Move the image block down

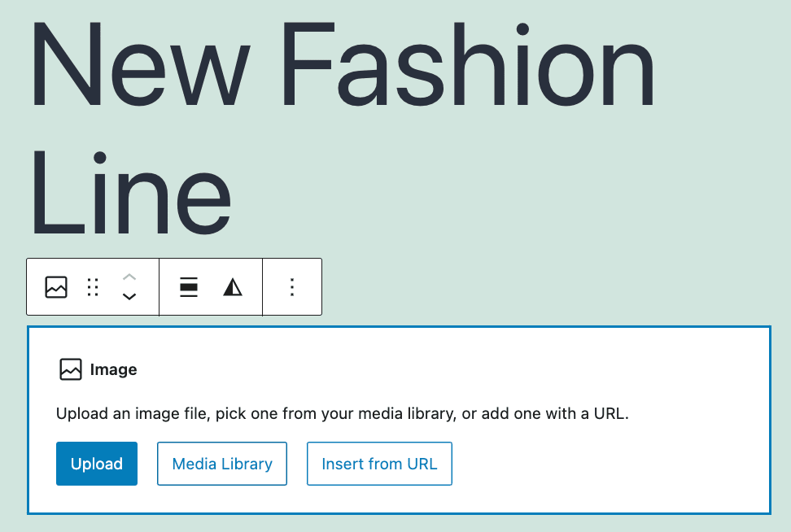129,297
